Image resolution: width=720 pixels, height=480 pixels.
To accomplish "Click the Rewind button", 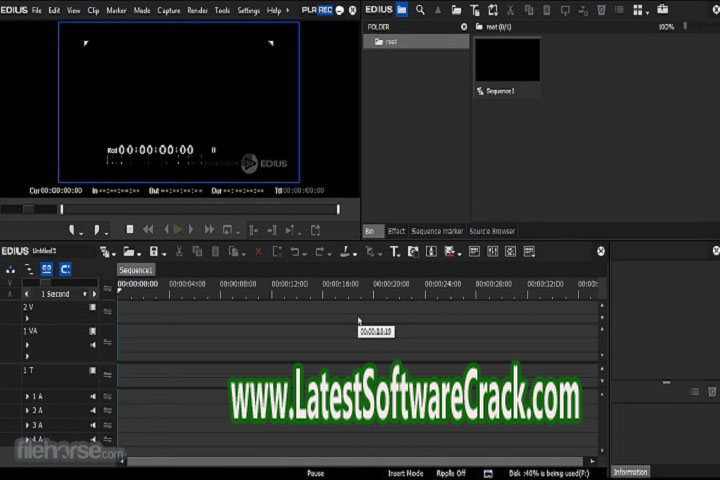I will 148,229.
